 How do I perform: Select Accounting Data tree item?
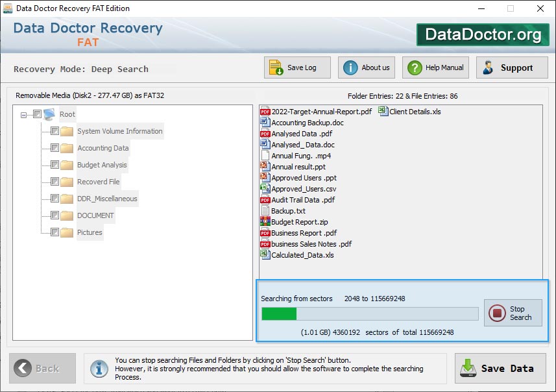coord(103,148)
